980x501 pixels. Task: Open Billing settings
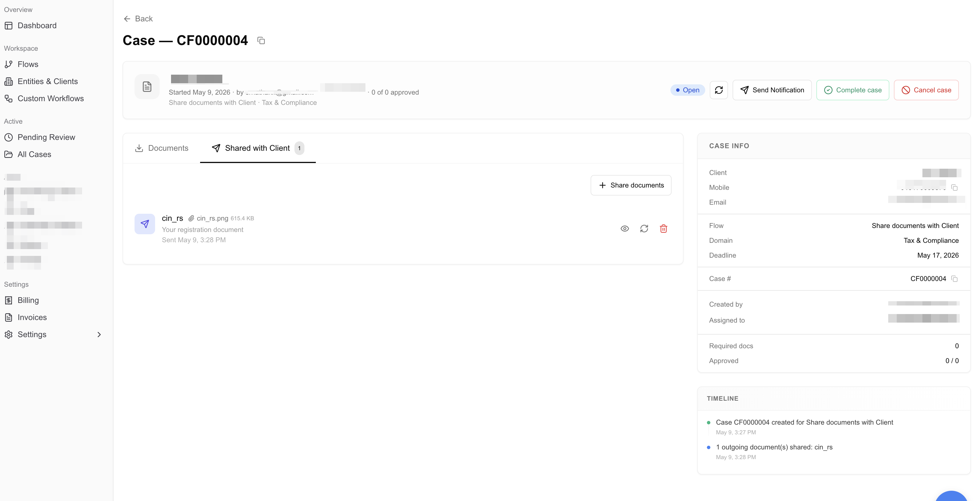[x=28, y=301]
